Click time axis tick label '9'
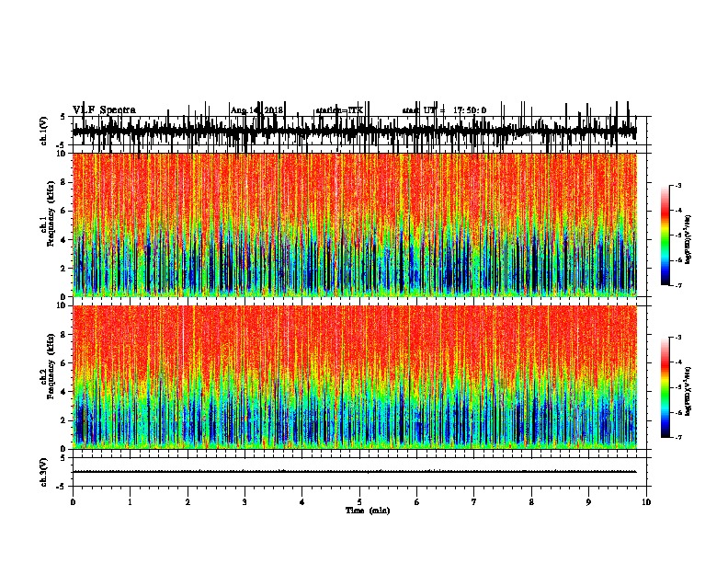 click(588, 502)
